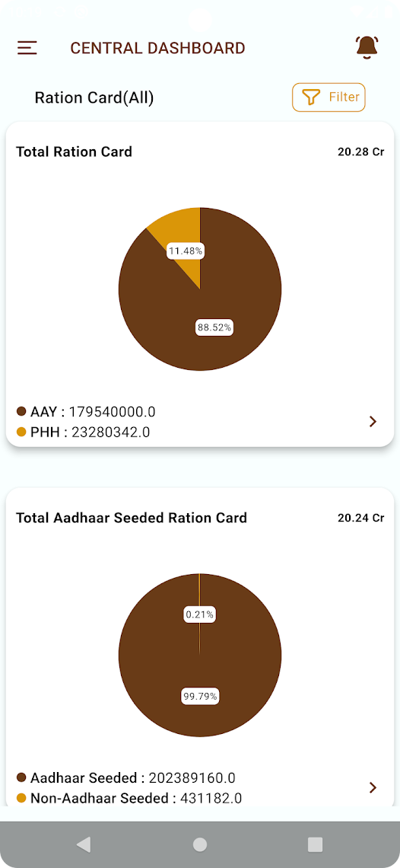Image resolution: width=400 pixels, height=868 pixels.
Task: Open Total Aadhaar Seeded Ration Card heading
Action: pyautogui.click(x=132, y=519)
